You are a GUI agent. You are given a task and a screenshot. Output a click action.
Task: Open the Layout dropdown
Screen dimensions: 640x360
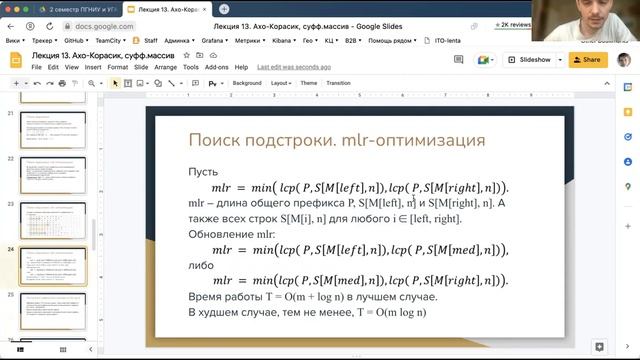click(x=281, y=83)
